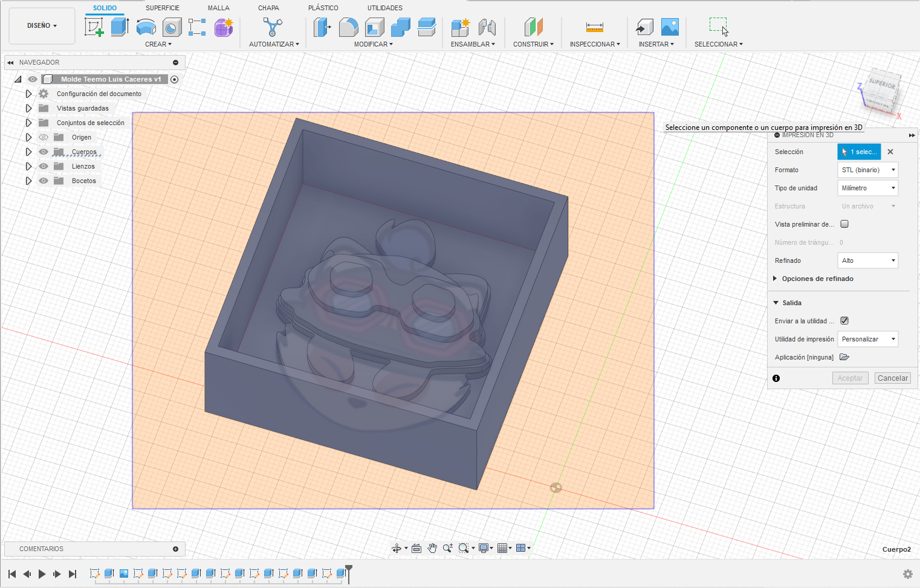Click the Zoom Window icon
Screen dimensions: 920x588
tap(464, 548)
